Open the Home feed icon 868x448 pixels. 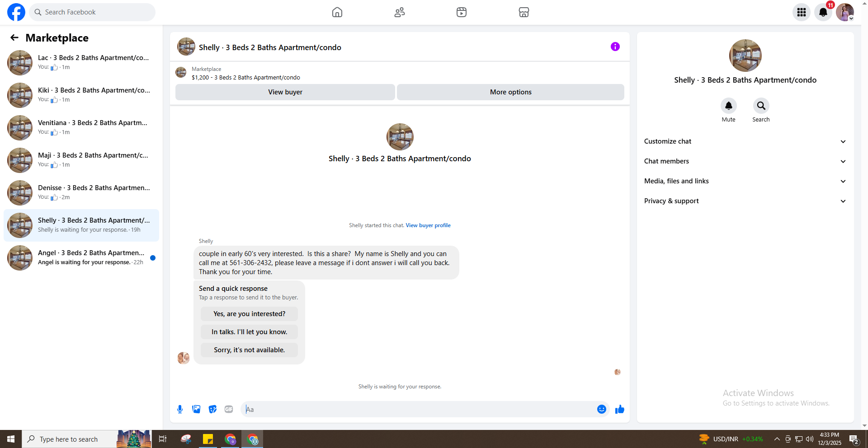(337, 12)
